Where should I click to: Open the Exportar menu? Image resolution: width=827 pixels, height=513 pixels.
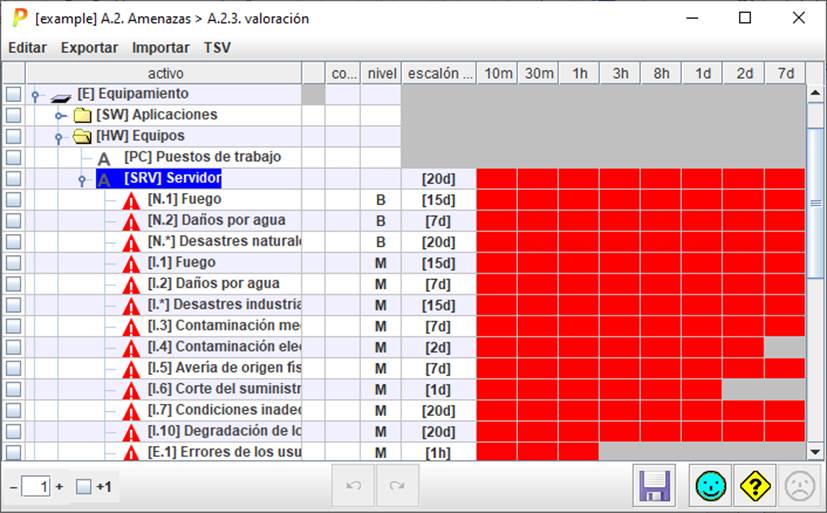[89, 47]
